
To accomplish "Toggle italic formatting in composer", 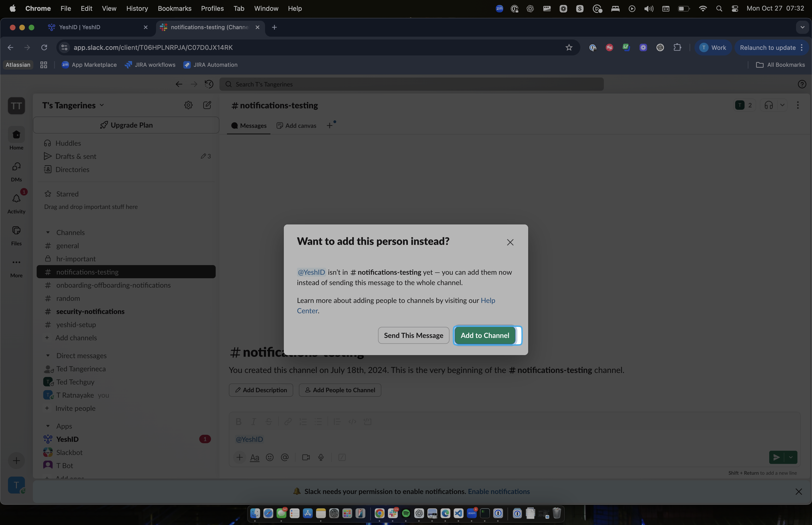I will [254, 422].
